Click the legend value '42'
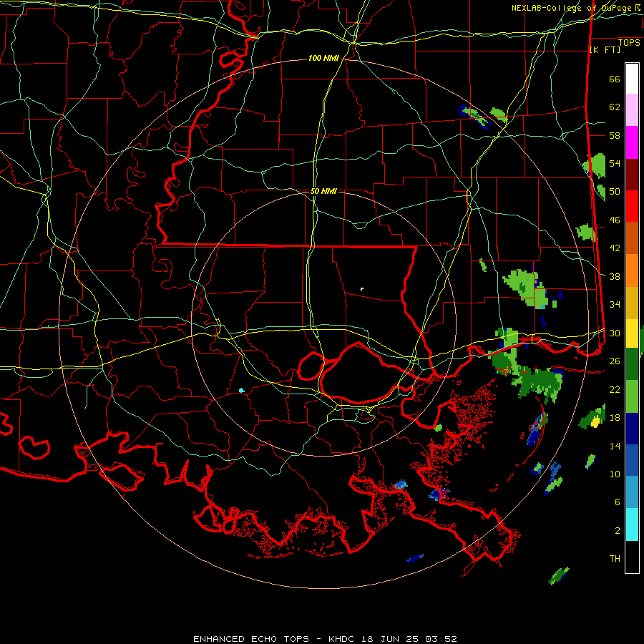The width and height of the screenshot is (644, 644). click(615, 248)
